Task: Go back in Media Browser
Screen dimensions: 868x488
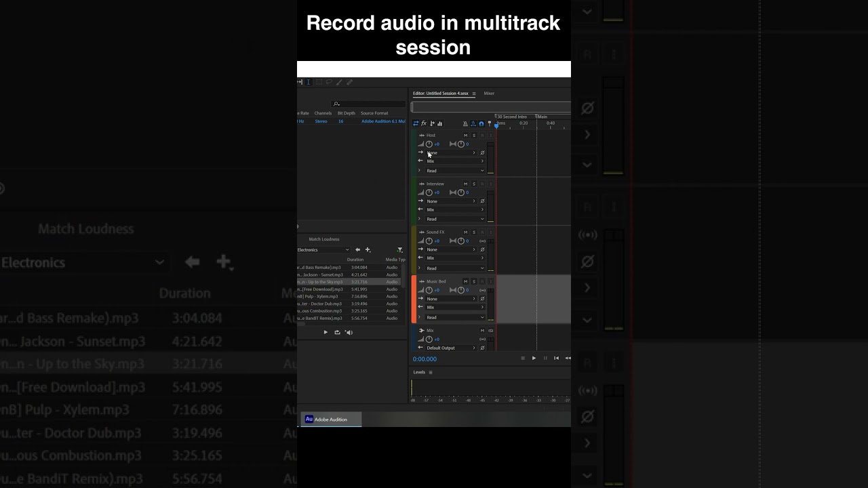Action: coord(358,249)
